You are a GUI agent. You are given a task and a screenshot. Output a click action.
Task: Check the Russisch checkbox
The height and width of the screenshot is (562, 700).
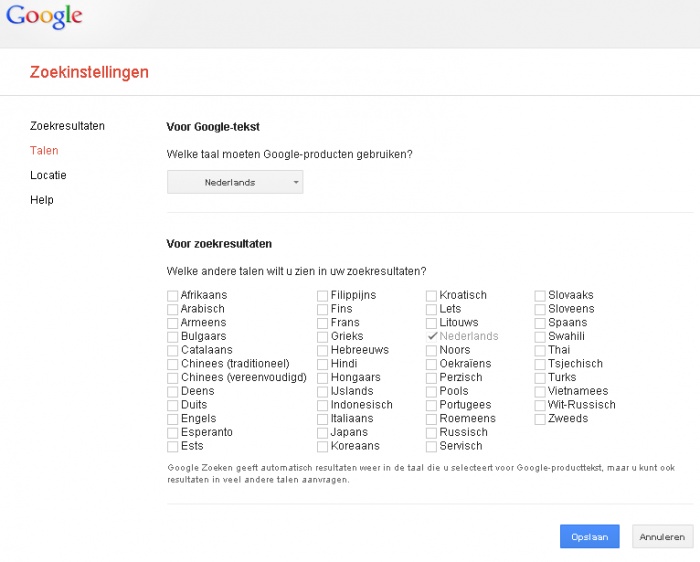pos(431,433)
